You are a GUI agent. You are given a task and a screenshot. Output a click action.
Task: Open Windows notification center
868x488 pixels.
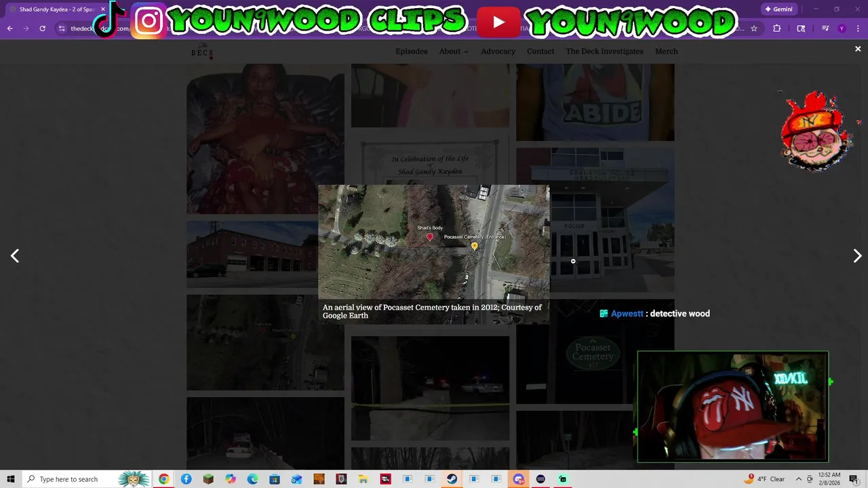(854, 479)
